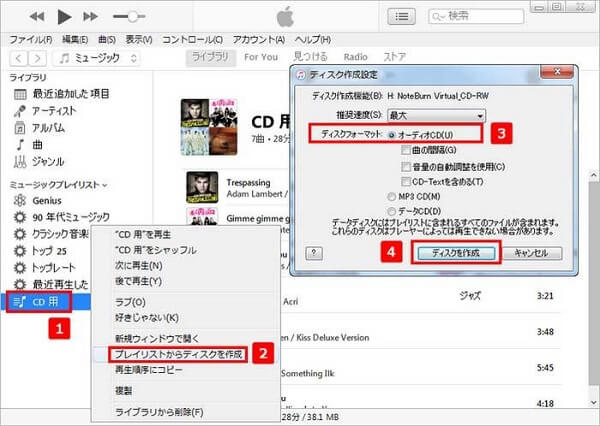The width and height of the screenshot is (600, 426).
Task: Open the Genius playlist
Action: point(38,201)
